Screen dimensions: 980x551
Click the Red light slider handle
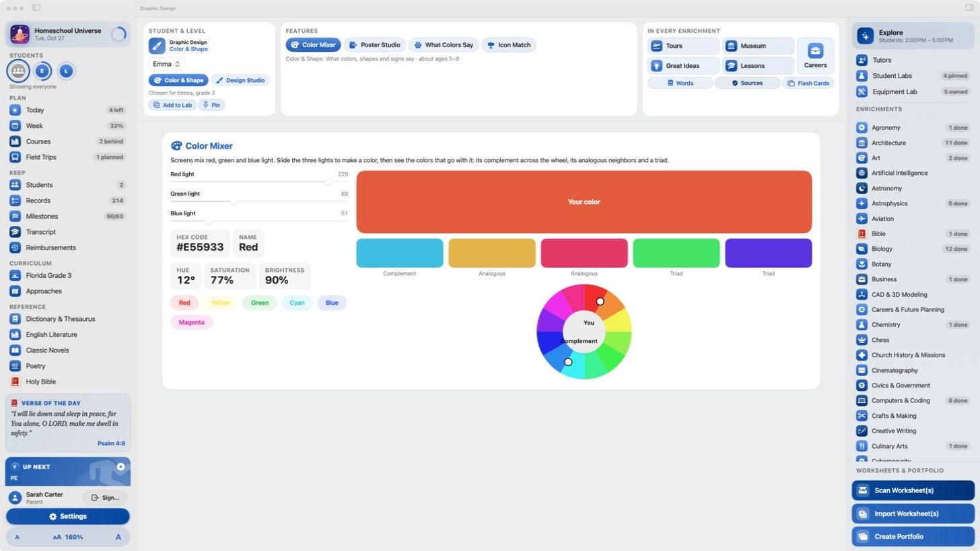point(328,182)
